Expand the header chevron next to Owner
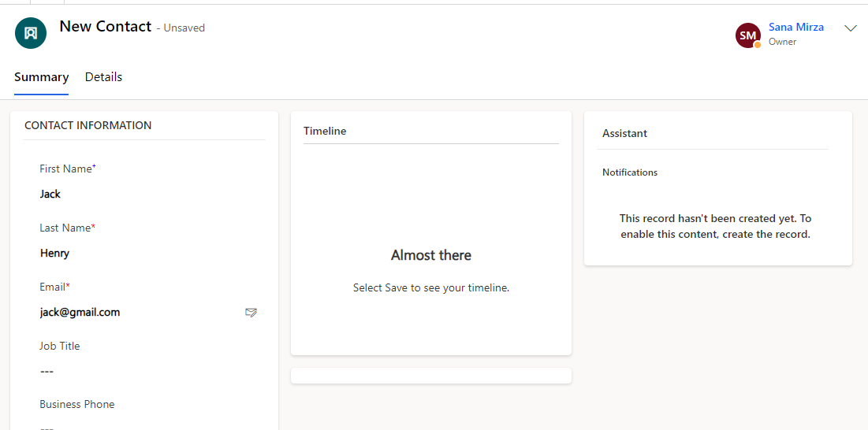Screen dimensions: 868x430 click(851, 28)
